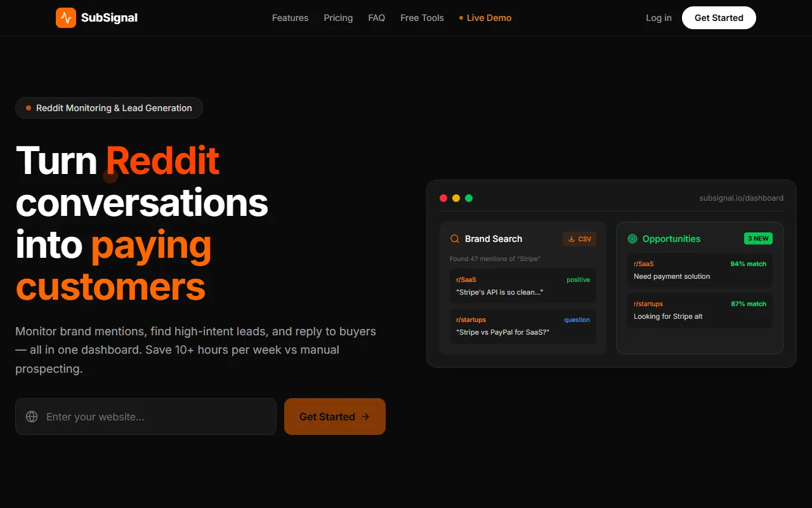Open the Need payment solution opportunity
Viewport: 812px width, 508px height.
[x=700, y=270]
